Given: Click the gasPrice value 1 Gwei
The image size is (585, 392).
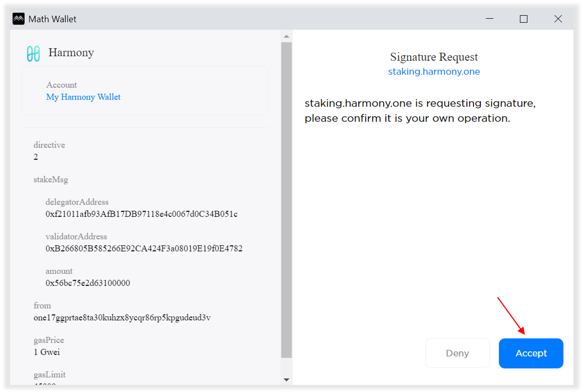Looking at the screenshot, I should (47, 352).
